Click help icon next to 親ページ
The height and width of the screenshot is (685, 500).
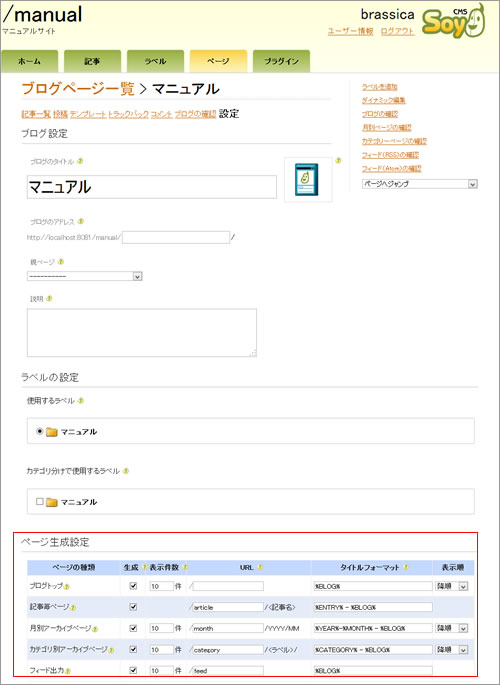point(61,262)
